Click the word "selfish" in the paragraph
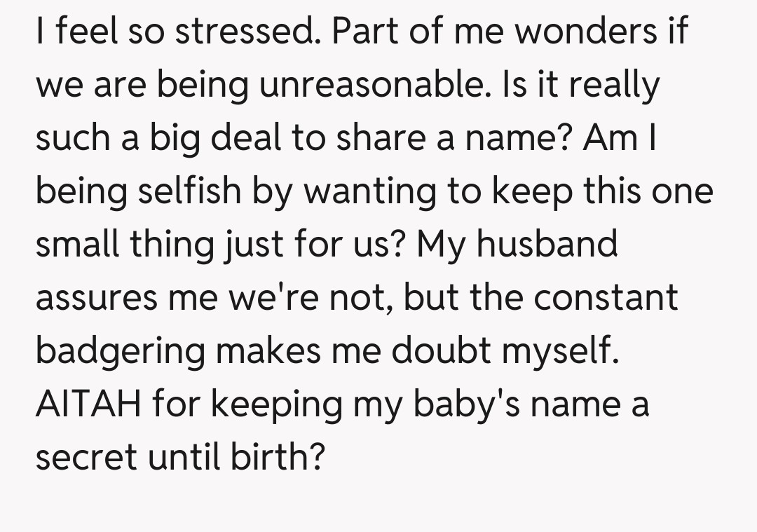The width and height of the screenshot is (757, 532). tap(183, 191)
